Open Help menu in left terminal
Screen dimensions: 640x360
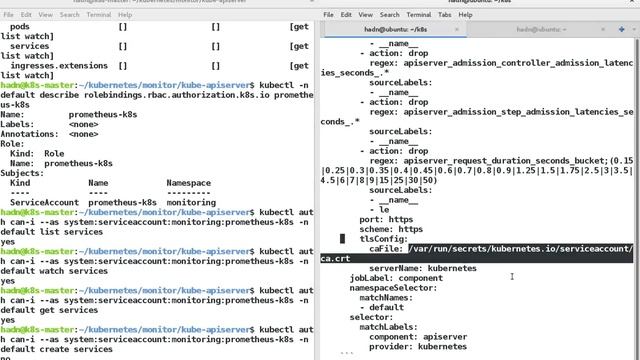[125, 15]
